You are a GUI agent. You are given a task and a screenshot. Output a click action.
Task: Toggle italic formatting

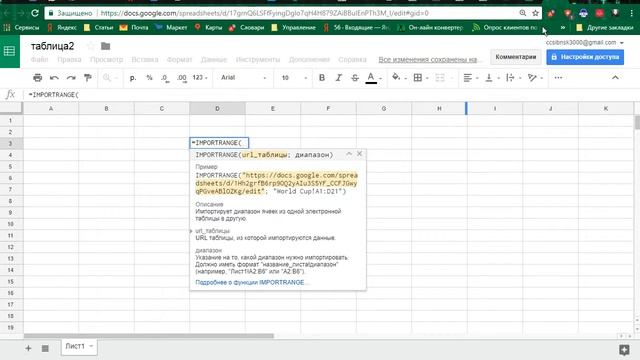pyautogui.click(x=338, y=78)
